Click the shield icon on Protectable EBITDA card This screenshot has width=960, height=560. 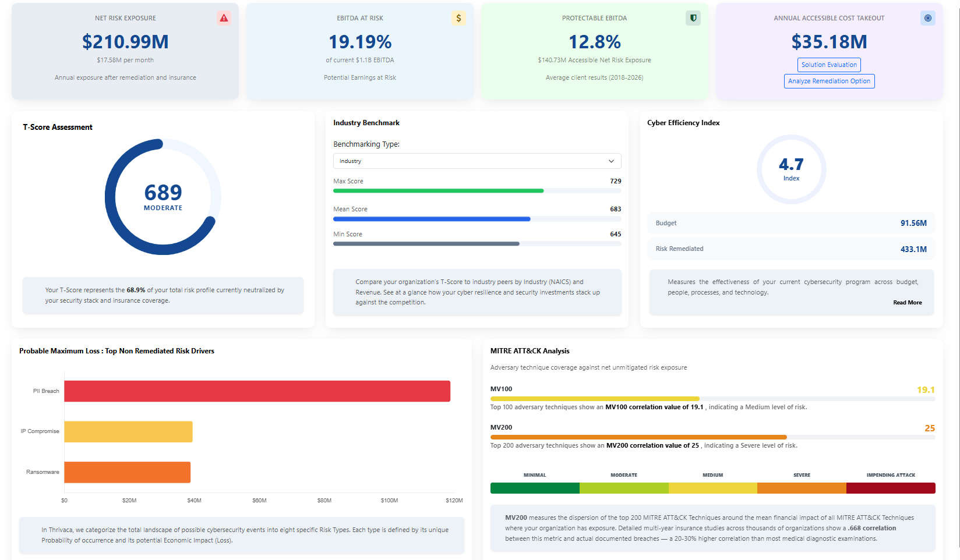[693, 18]
